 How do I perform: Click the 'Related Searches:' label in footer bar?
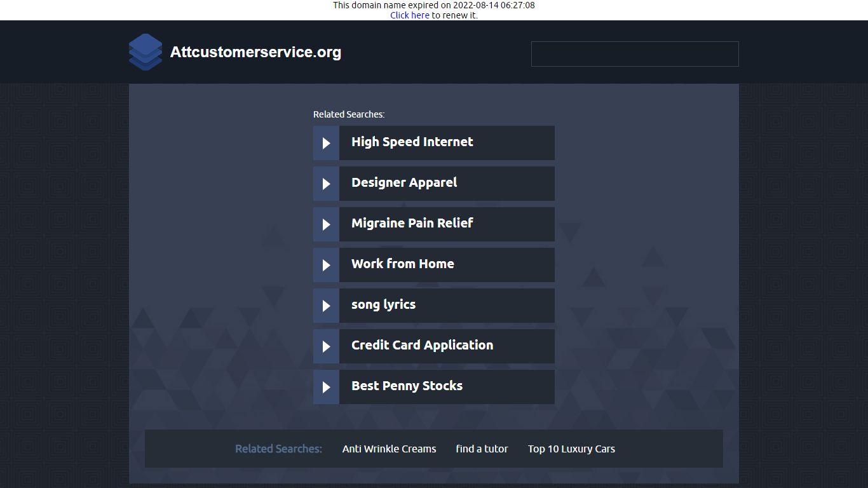pyautogui.click(x=279, y=449)
